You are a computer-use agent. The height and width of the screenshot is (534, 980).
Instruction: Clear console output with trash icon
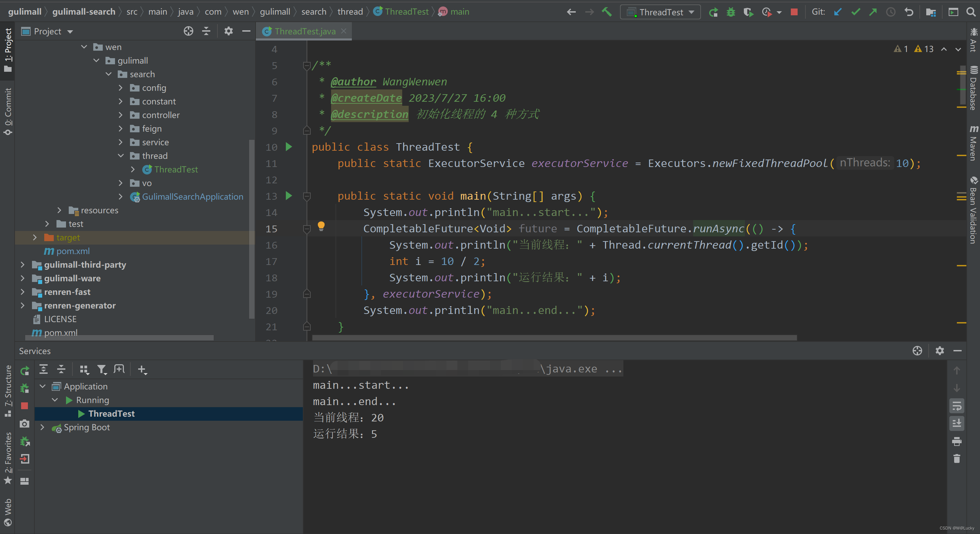click(957, 459)
